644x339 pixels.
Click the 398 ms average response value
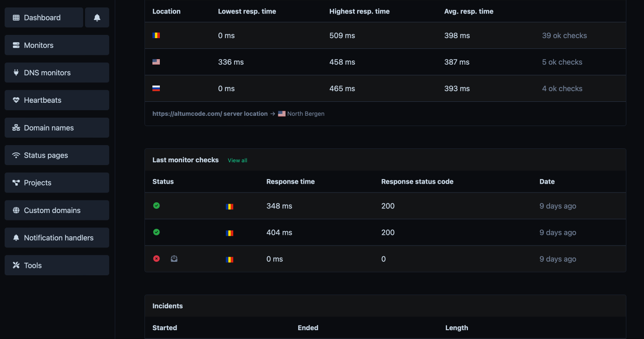coord(457,35)
